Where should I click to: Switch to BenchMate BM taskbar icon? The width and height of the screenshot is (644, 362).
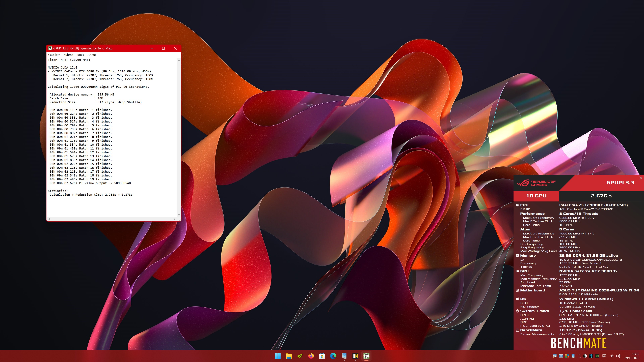click(355, 356)
